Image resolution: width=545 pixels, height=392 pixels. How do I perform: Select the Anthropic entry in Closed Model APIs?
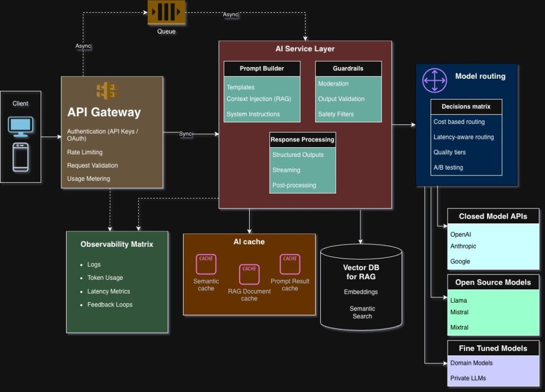[x=463, y=246]
